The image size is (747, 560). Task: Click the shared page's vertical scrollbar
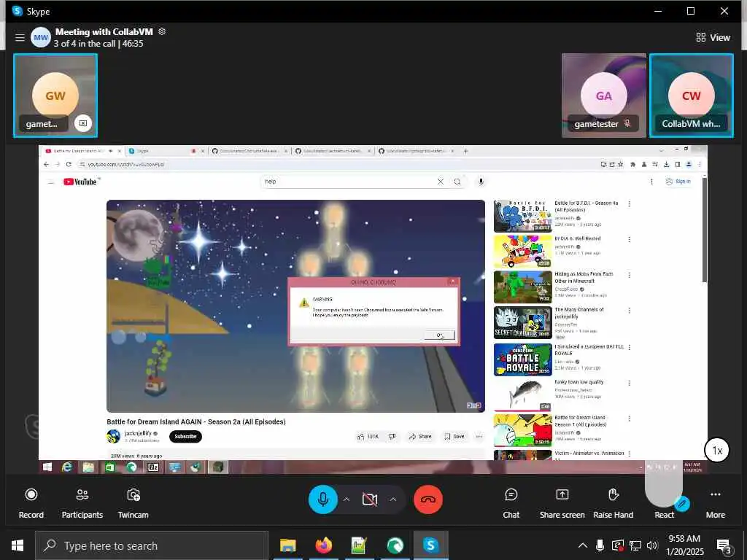705,228
